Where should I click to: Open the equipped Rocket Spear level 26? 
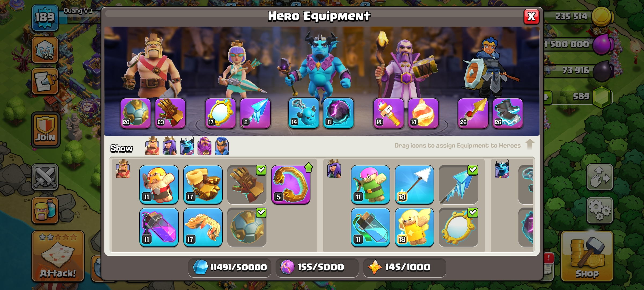(473, 113)
